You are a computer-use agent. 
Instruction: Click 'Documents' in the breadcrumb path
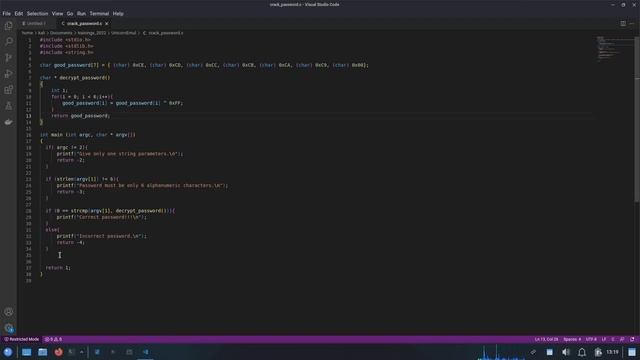click(61, 33)
